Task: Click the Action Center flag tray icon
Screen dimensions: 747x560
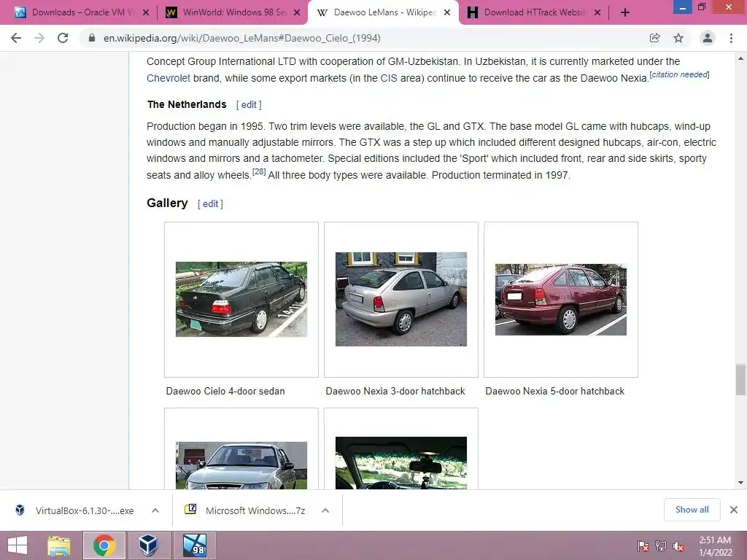Action: point(643,545)
